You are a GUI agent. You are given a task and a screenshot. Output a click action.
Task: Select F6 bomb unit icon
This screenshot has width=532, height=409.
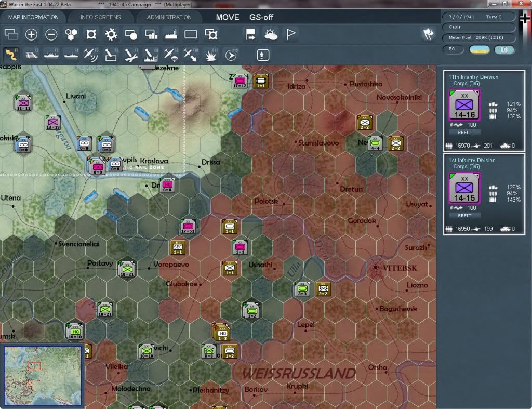tap(111, 55)
